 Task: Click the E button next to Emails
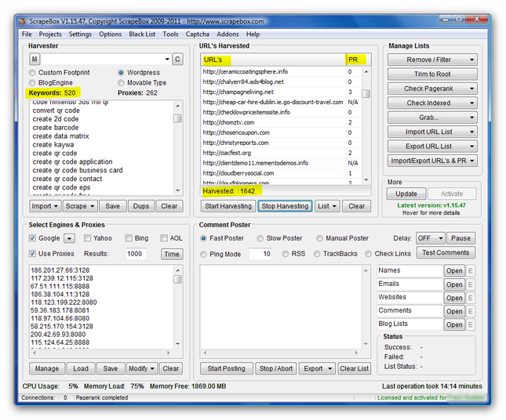pyautogui.click(x=471, y=284)
